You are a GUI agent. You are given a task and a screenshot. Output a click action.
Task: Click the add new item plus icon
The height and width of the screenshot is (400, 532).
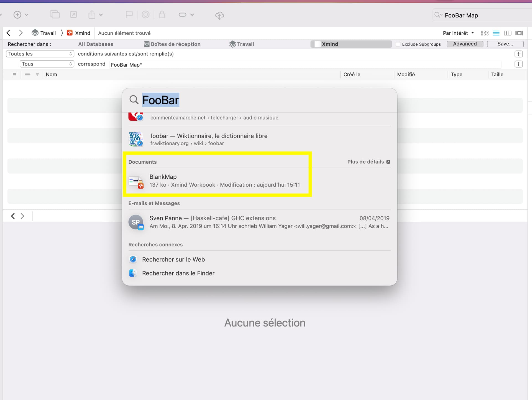coord(17,15)
